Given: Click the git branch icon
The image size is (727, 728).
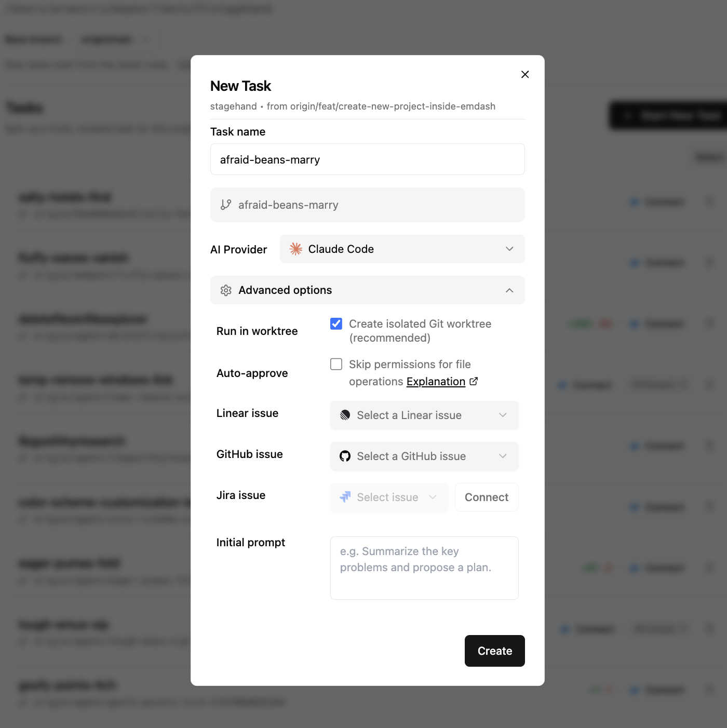Looking at the screenshot, I should [x=226, y=205].
